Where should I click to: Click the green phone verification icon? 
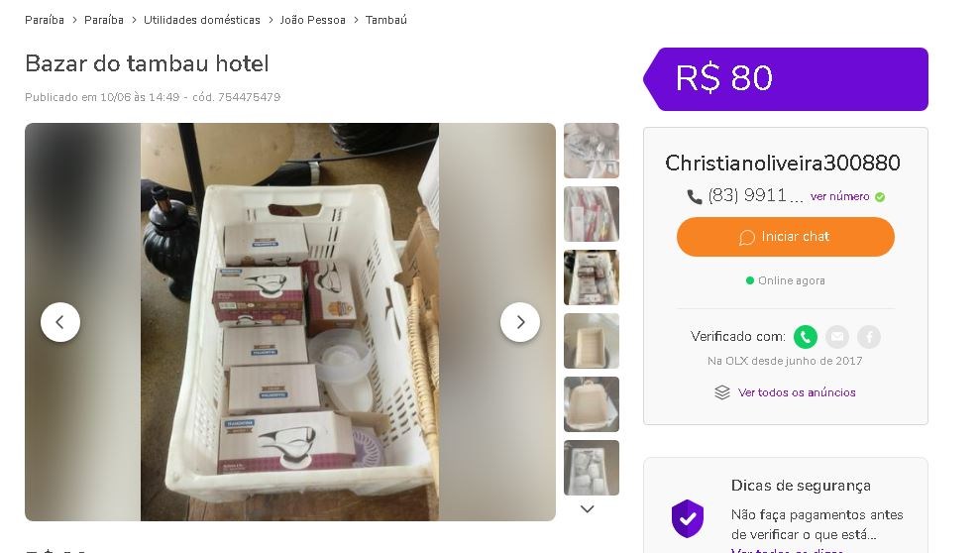pyautogui.click(x=806, y=337)
